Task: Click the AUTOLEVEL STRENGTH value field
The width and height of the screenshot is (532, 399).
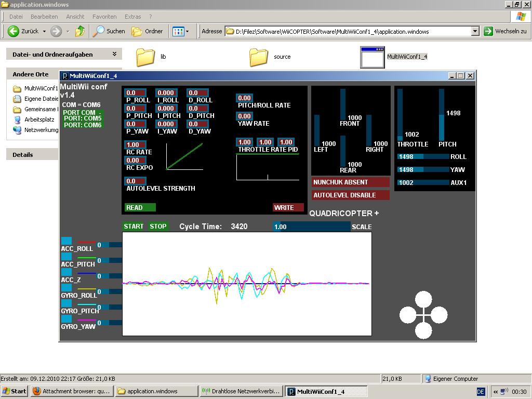Action: pos(136,181)
